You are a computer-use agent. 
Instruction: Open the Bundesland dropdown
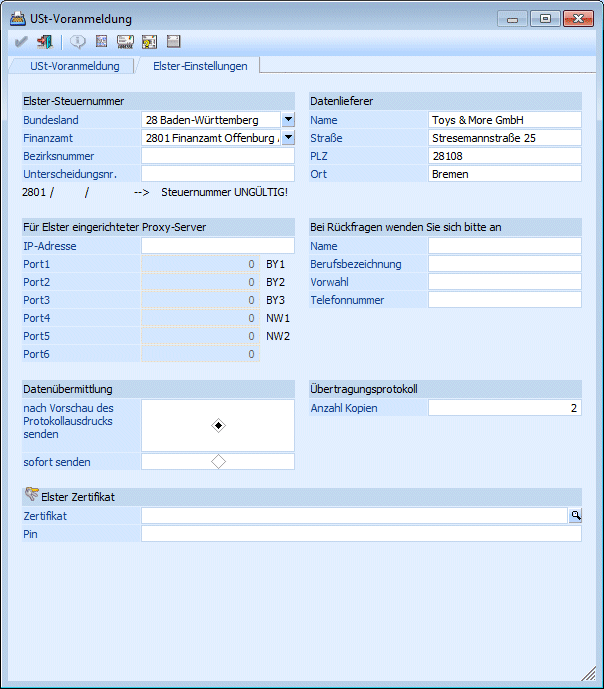click(288, 120)
